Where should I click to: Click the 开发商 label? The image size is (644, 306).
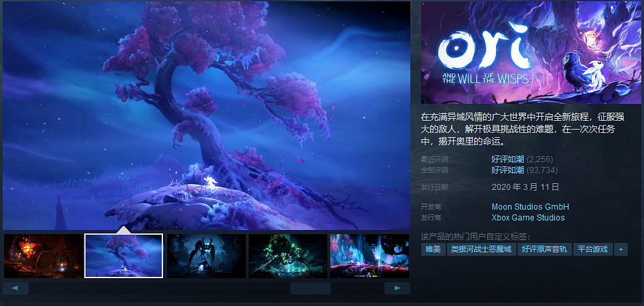tap(432, 207)
